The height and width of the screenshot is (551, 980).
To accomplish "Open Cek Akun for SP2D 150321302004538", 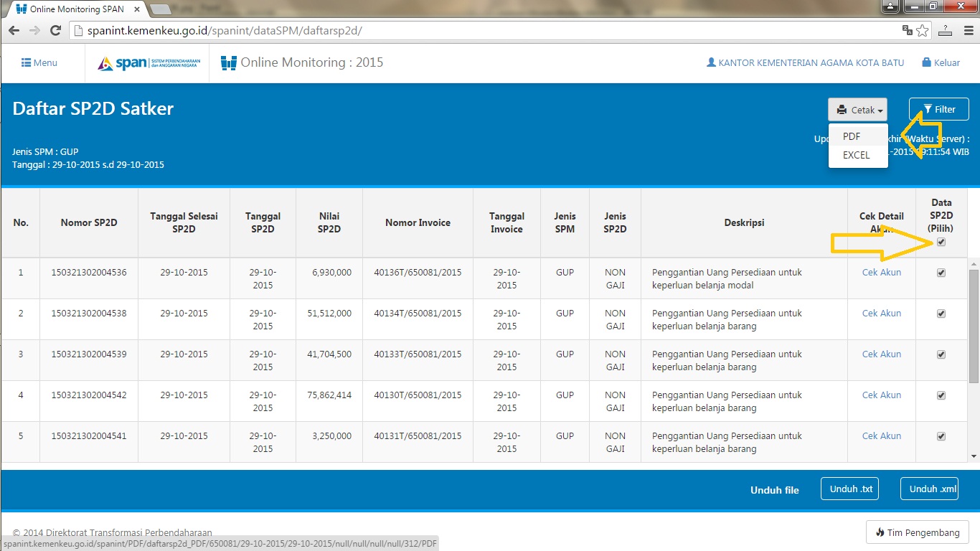I will pos(881,313).
